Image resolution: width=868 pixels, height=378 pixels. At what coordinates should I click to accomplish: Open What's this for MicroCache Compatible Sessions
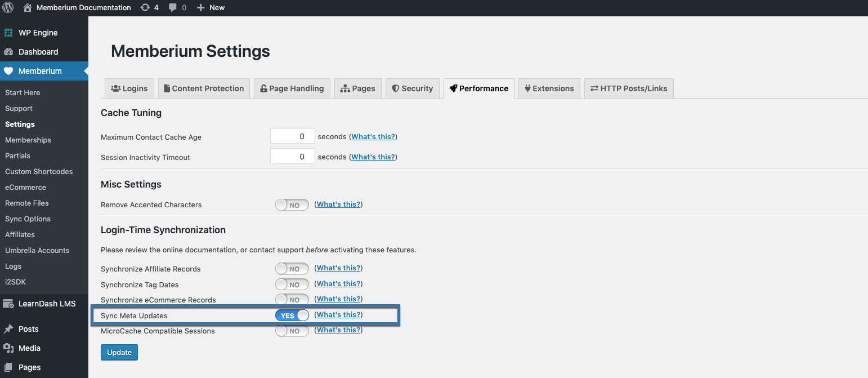[338, 330]
